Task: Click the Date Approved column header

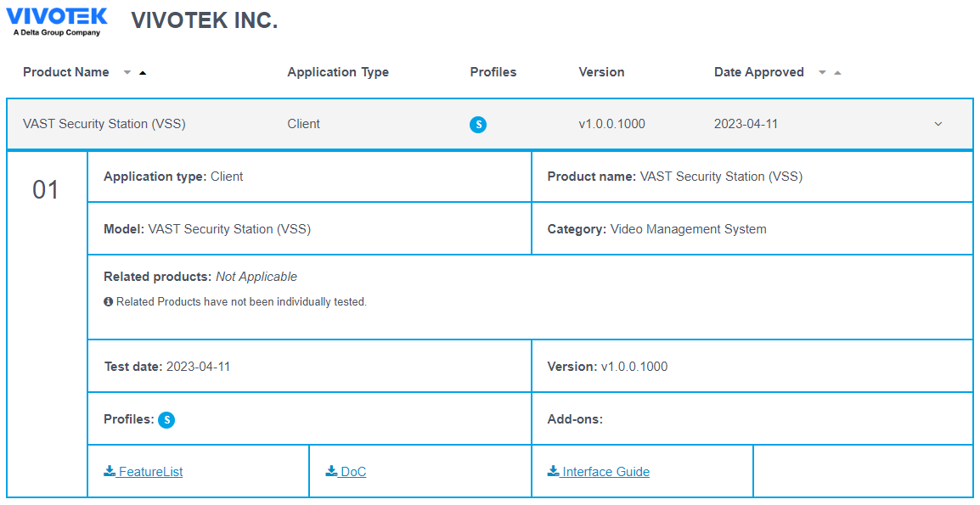Action: tap(758, 72)
